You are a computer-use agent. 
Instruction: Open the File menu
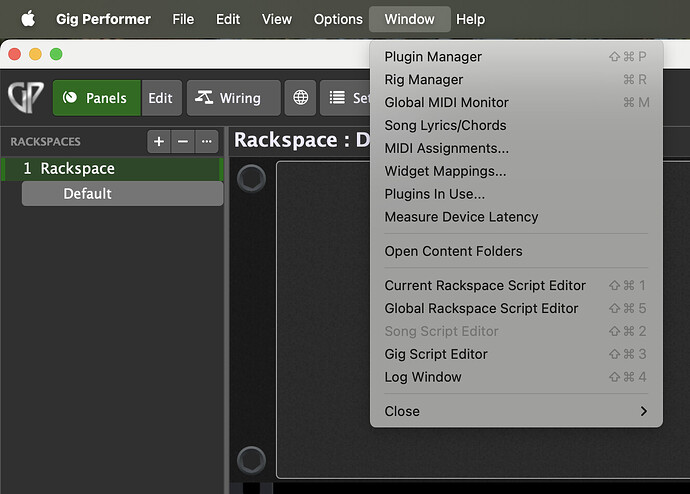click(183, 19)
